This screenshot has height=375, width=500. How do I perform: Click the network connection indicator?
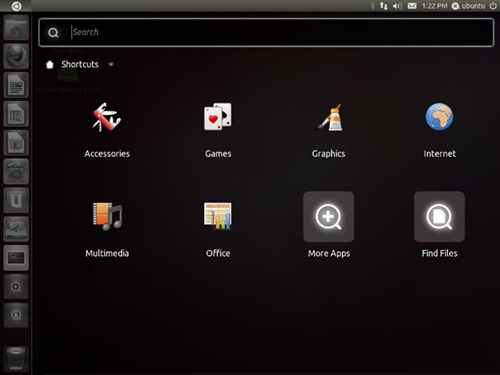pyautogui.click(x=384, y=6)
